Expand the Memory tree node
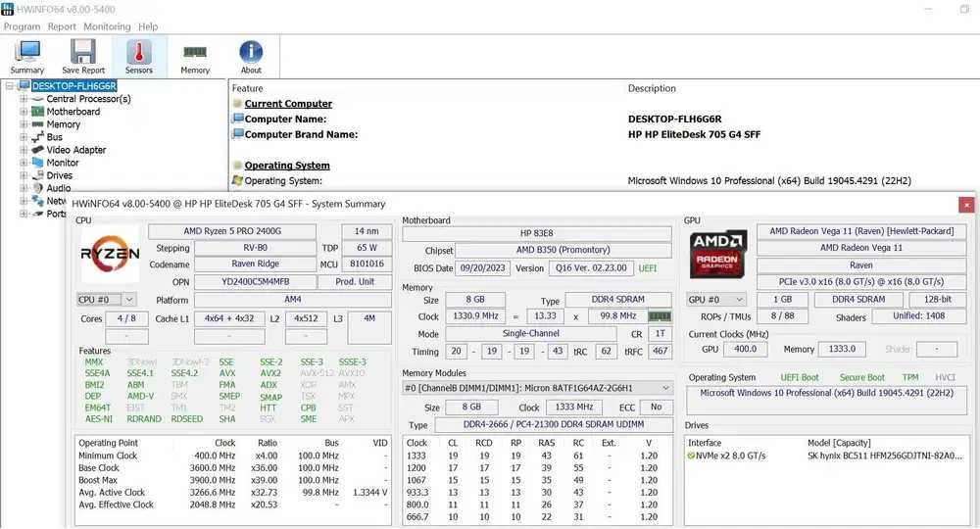 pos(24,124)
